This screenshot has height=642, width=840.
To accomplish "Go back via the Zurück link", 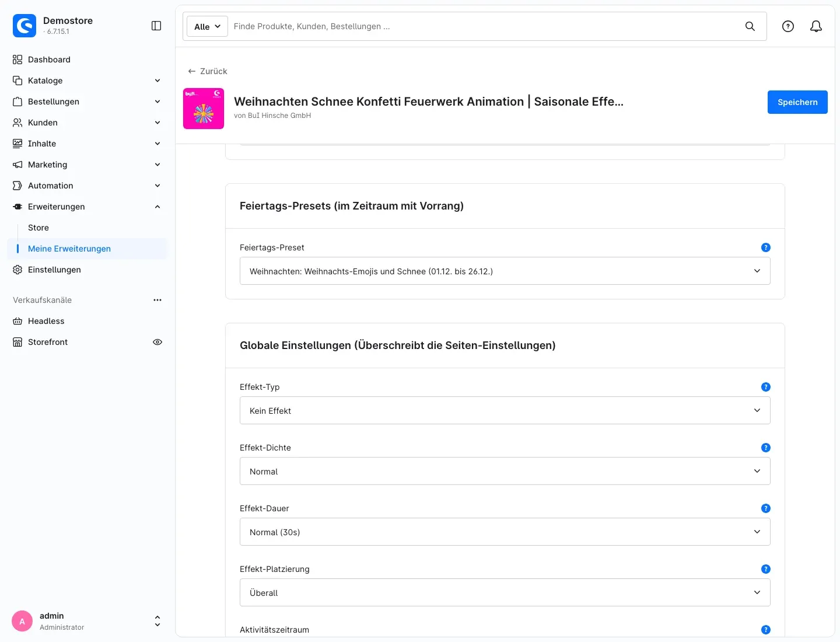I will pos(208,71).
